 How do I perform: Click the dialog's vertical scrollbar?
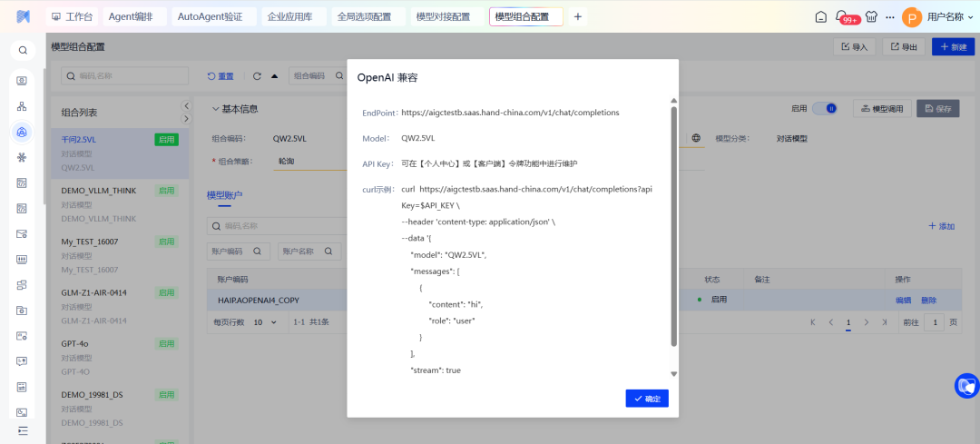[673, 227]
